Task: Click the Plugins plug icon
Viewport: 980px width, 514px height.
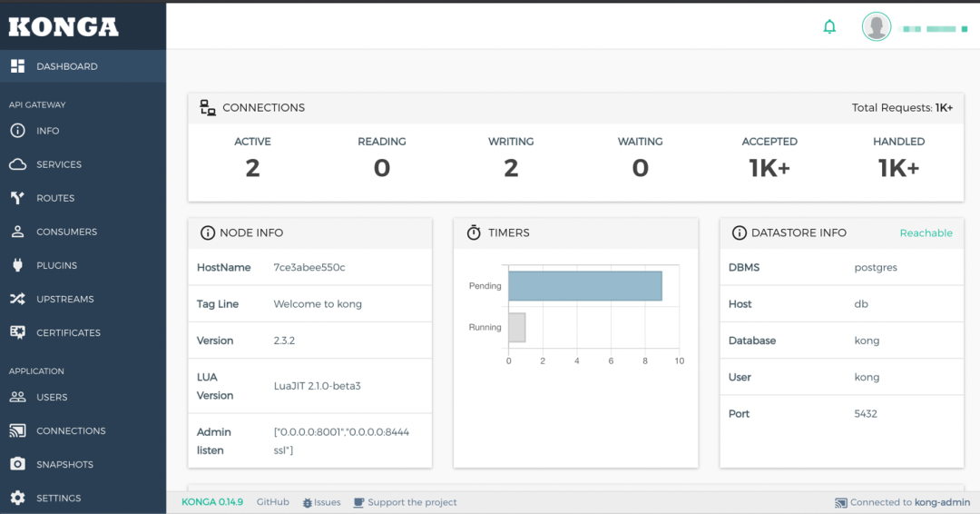Action: 17,265
